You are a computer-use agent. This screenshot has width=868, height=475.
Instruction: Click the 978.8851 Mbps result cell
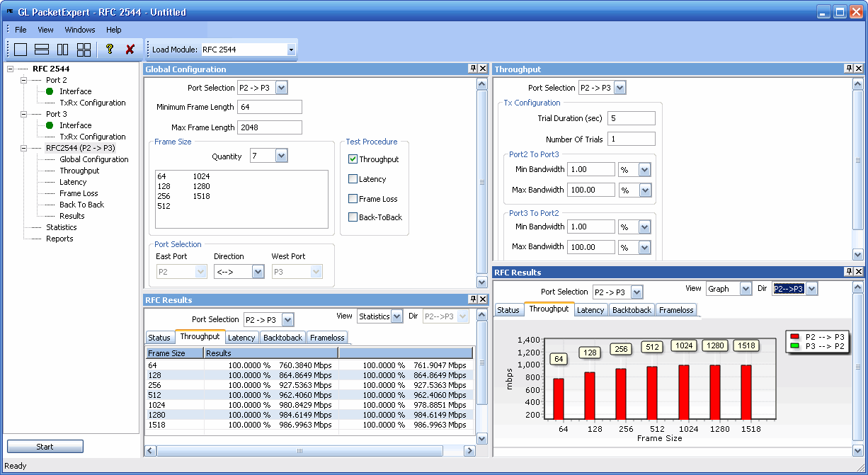[x=440, y=405]
